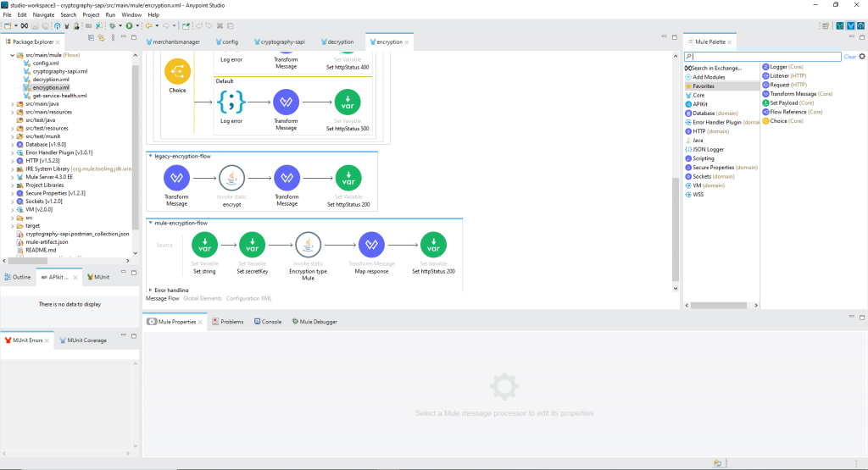Click the Mule Palette search field
This screenshot has width=868, height=470.
point(763,57)
